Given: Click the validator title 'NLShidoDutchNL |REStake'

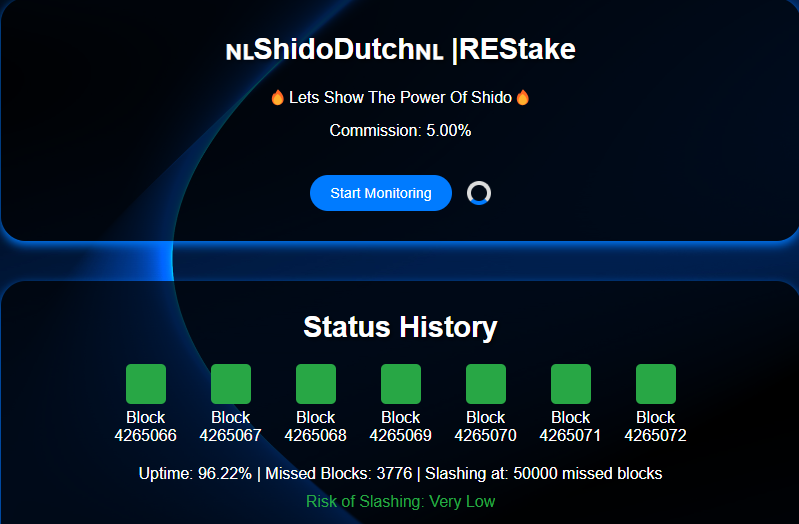Looking at the screenshot, I should 401,50.
